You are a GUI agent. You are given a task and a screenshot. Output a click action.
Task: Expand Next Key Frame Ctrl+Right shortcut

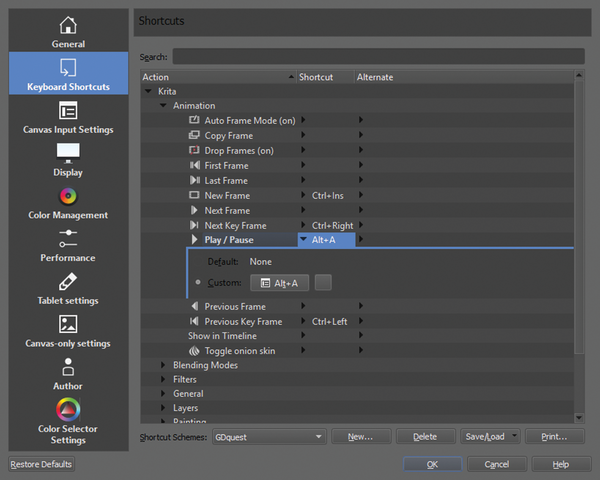(303, 225)
